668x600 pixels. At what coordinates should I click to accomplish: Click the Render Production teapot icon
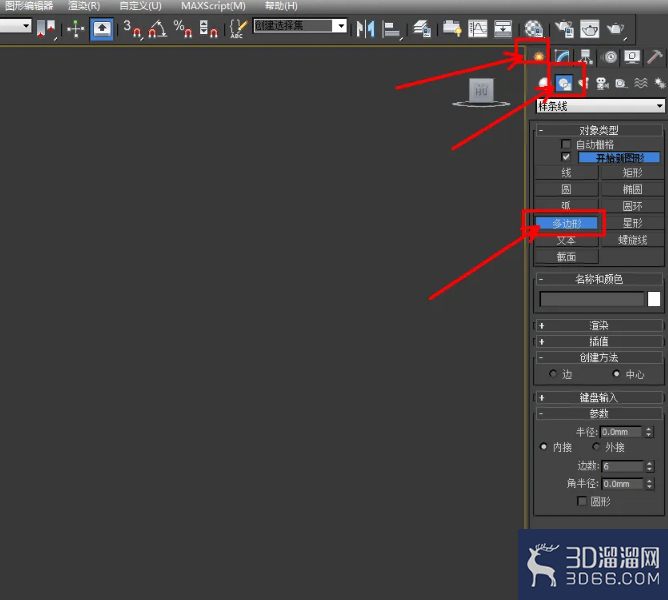click(616, 29)
